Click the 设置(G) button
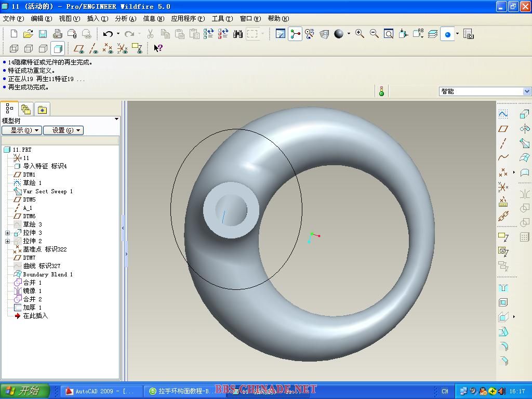This screenshot has height=399, width=532. click(63, 130)
